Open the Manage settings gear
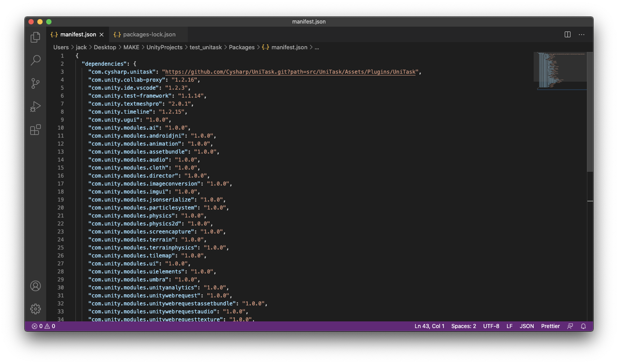The image size is (618, 364). (x=35, y=309)
